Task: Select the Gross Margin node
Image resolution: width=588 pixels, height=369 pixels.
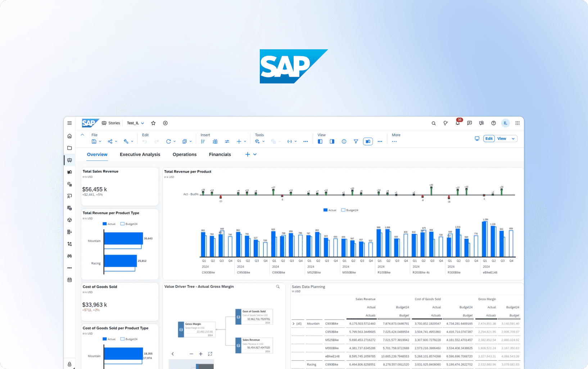Action: [x=197, y=329]
